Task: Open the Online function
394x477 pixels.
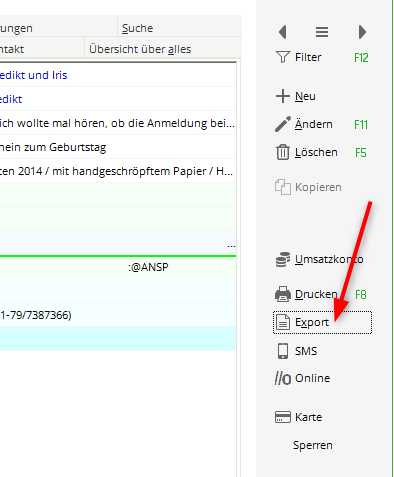Action: click(303, 378)
